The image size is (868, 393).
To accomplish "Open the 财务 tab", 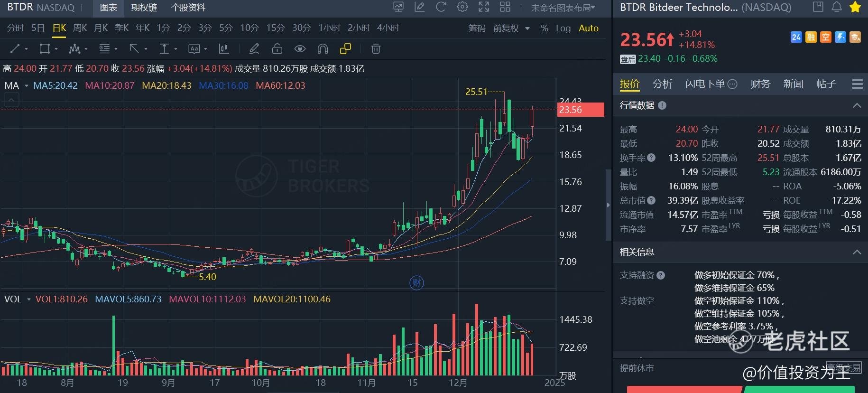I will 760,84.
